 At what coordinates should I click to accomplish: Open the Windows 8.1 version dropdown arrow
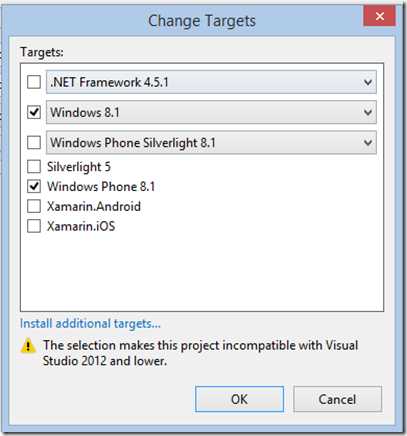coord(368,112)
